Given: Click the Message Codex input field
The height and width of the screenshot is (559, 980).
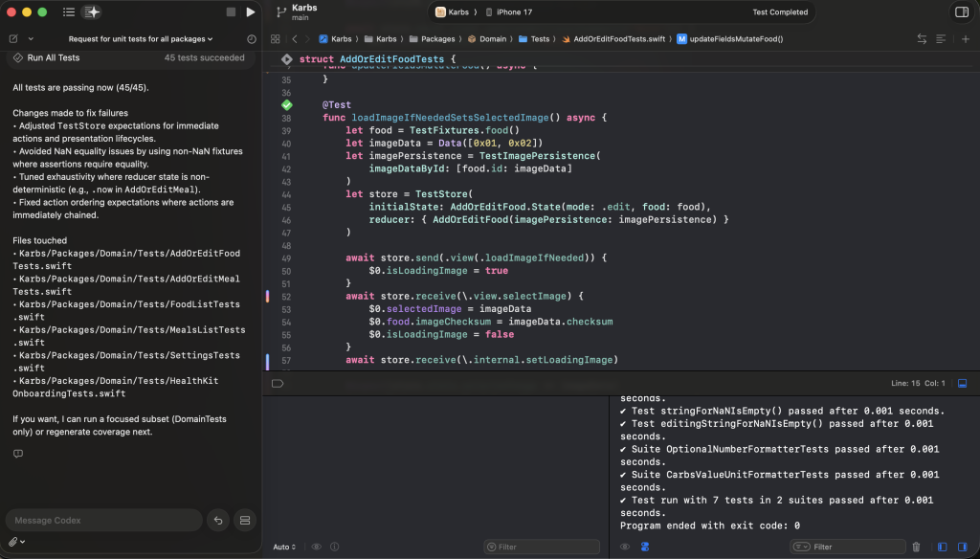Looking at the screenshot, I should pos(103,520).
